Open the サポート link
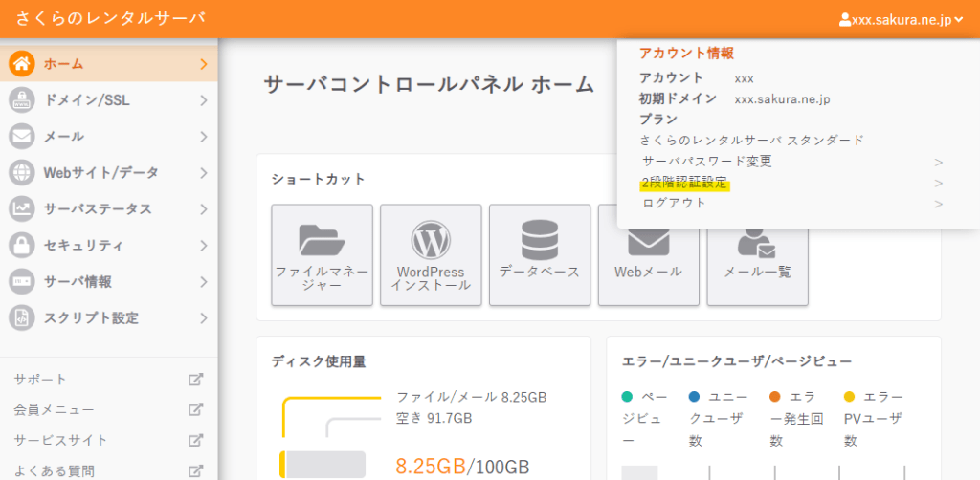This screenshot has height=480, width=980. (40, 380)
